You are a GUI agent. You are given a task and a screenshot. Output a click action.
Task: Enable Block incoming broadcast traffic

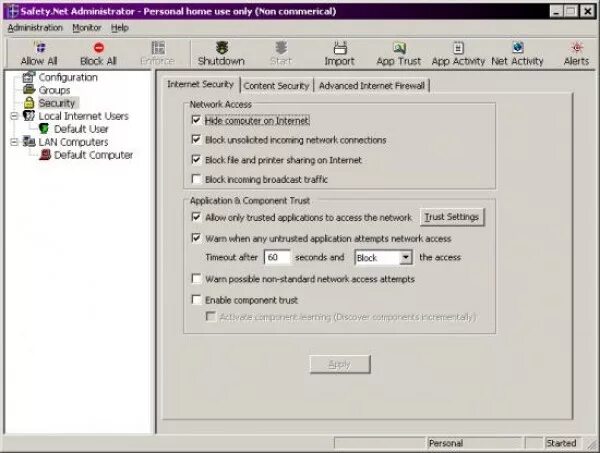coord(196,179)
